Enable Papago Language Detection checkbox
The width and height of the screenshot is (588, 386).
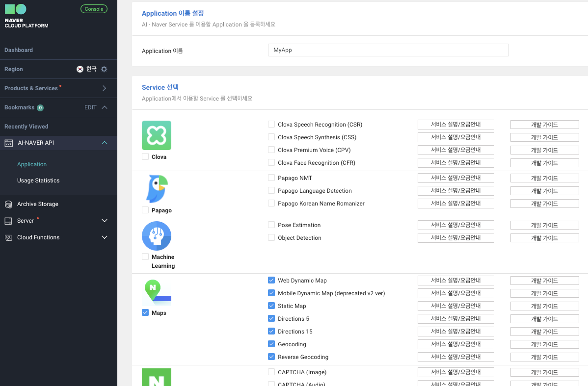pyautogui.click(x=271, y=190)
